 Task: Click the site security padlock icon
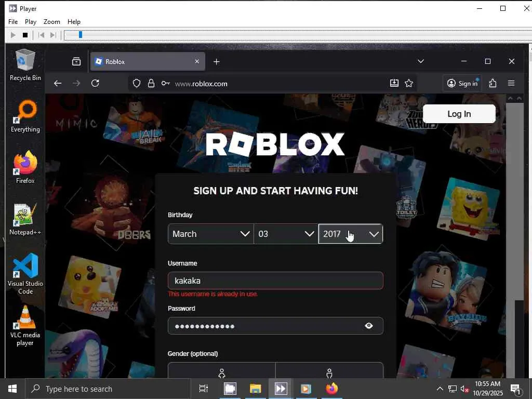click(x=151, y=84)
